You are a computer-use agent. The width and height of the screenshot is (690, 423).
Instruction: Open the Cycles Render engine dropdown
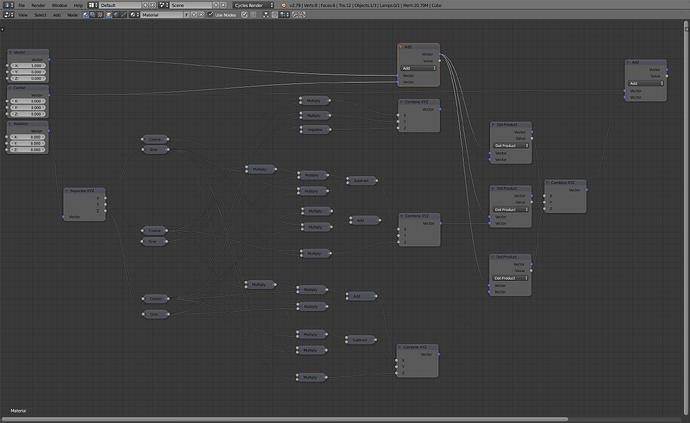coord(253,5)
